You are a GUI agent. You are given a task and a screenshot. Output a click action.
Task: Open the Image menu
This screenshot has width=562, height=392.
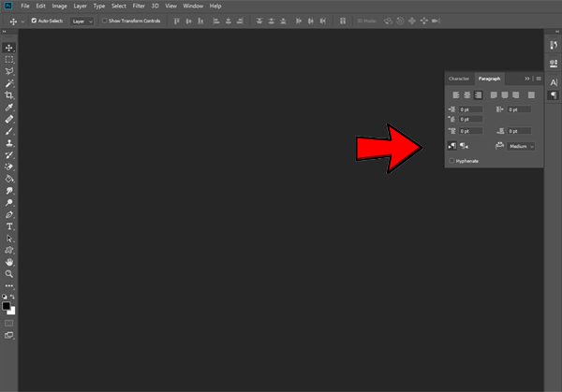[x=60, y=7]
